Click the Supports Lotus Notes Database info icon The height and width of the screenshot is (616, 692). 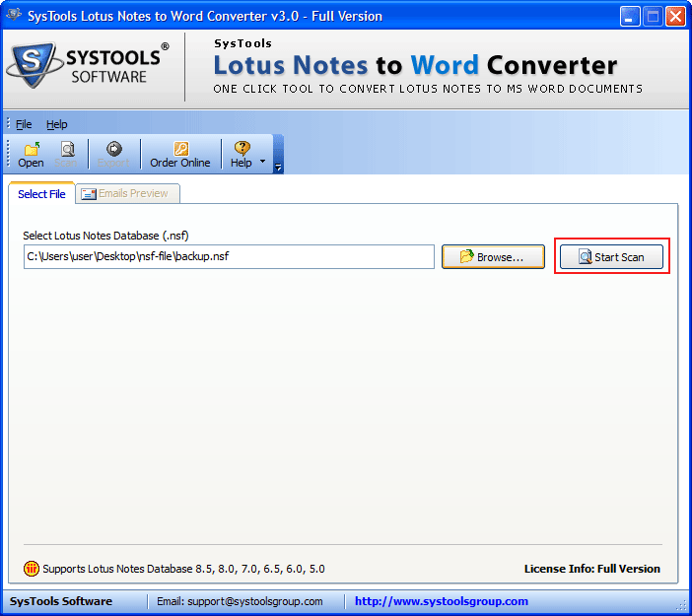point(32,569)
